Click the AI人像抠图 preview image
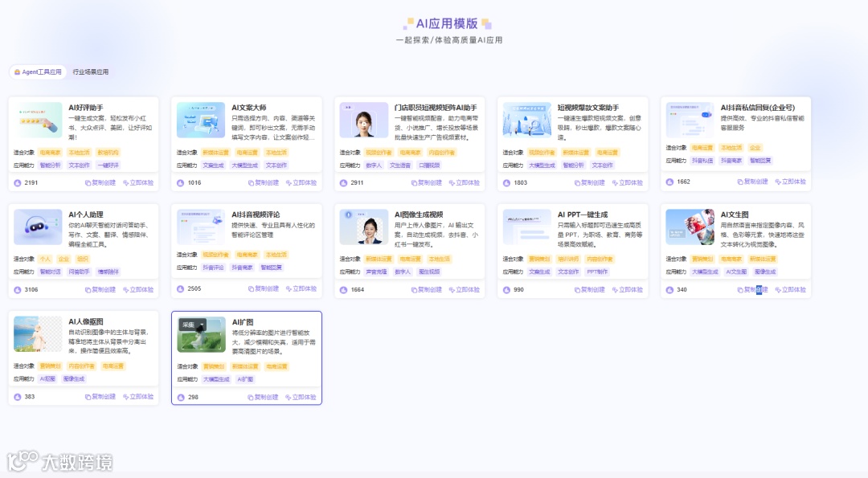Image resolution: width=868 pixels, height=478 pixels. [x=38, y=334]
